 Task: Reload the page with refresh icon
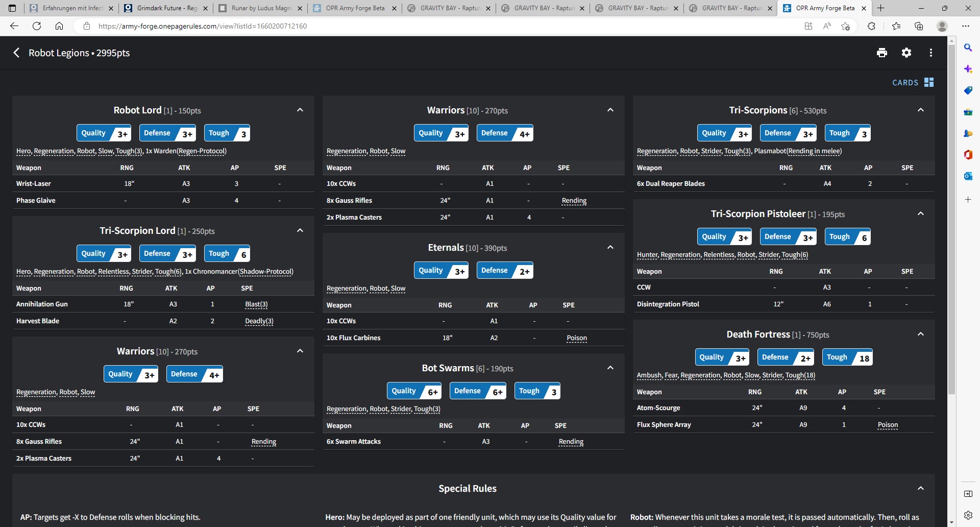coord(37,26)
